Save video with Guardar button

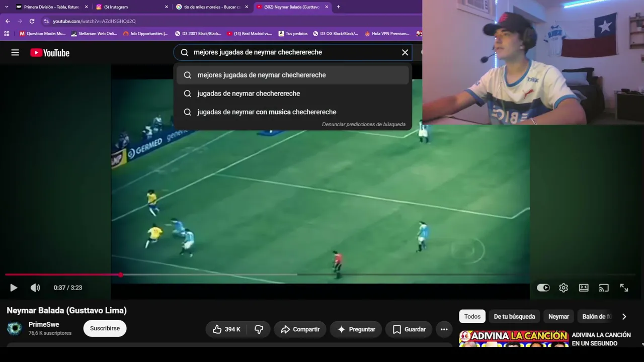(x=409, y=329)
